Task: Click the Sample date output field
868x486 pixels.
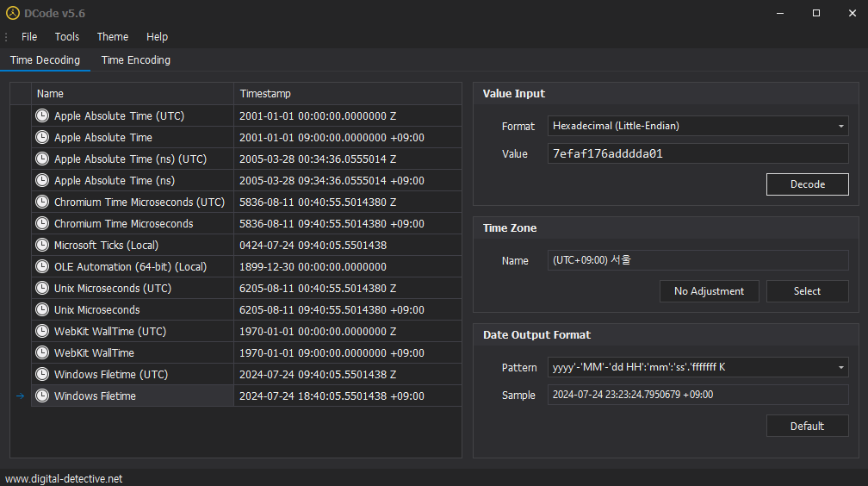Action: [698, 395]
